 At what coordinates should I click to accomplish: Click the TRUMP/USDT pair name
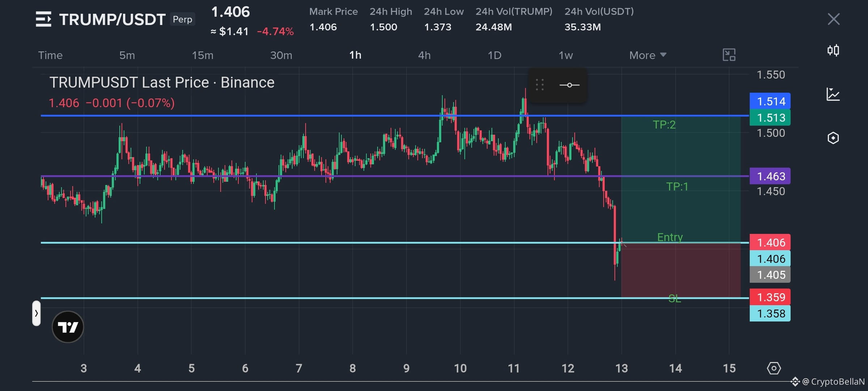pos(112,20)
